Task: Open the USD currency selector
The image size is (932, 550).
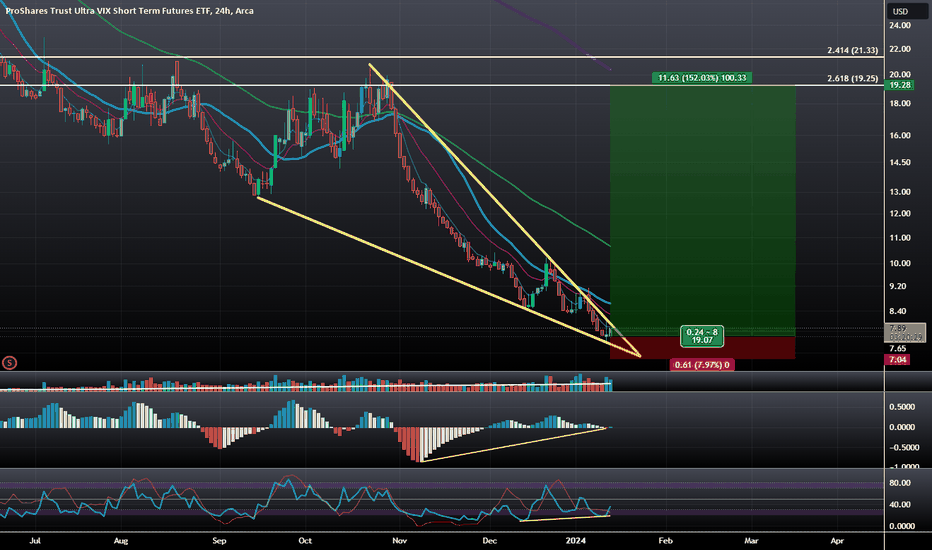Action: tap(906, 11)
